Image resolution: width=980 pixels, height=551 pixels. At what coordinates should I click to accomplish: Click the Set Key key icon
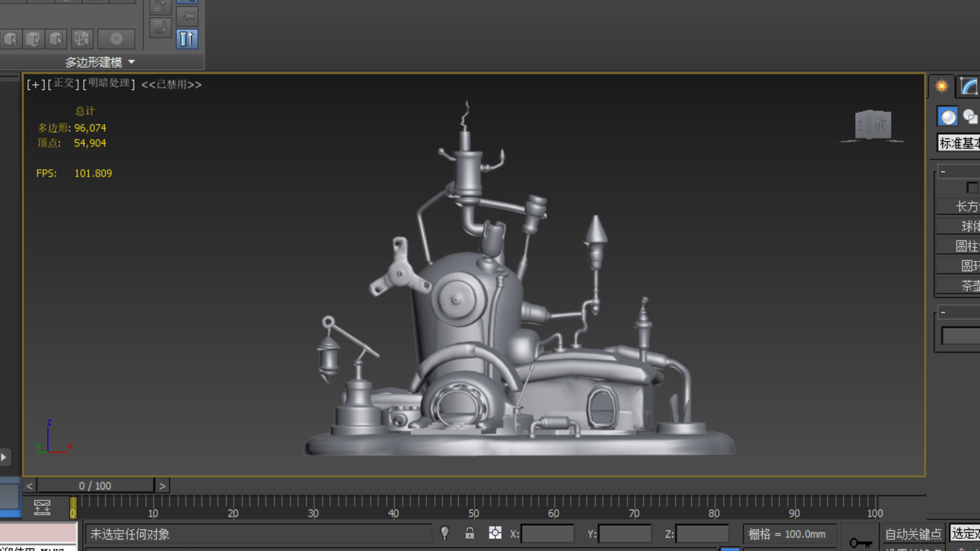click(x=860, y=543)
